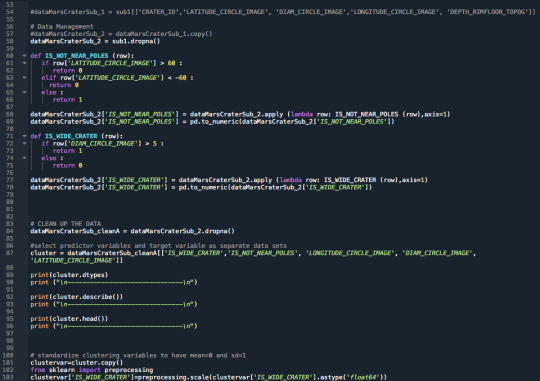Click the dashed print statement on line 90

click(x=114, y=282)
